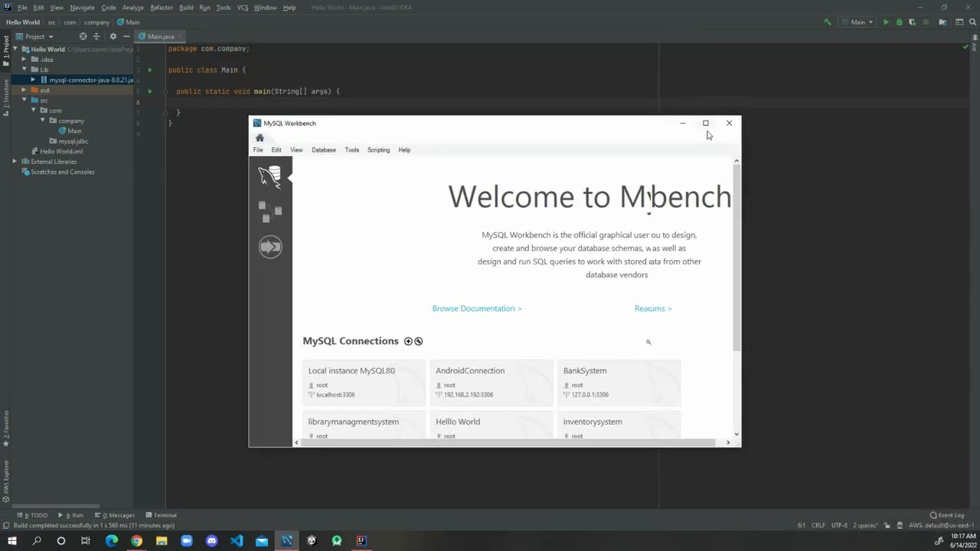The image size is (980, 551).
Task: Start debugging with the green bug icon
Action: pyautogui.click(x=899, y=22)
